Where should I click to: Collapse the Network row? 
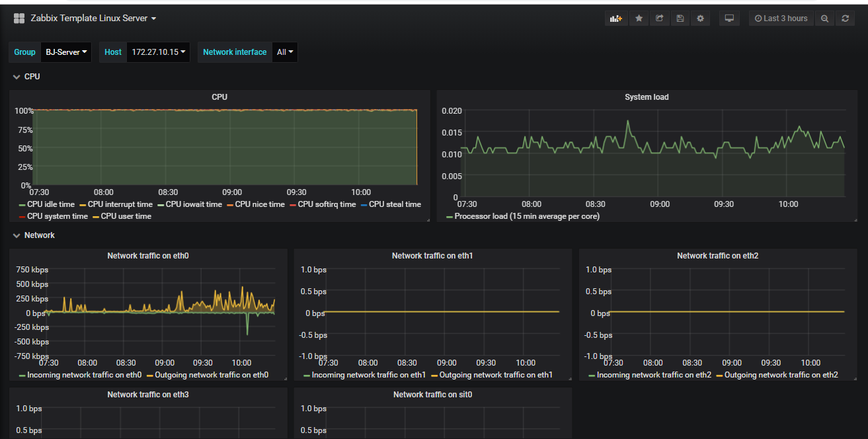(x=34, y=235)
